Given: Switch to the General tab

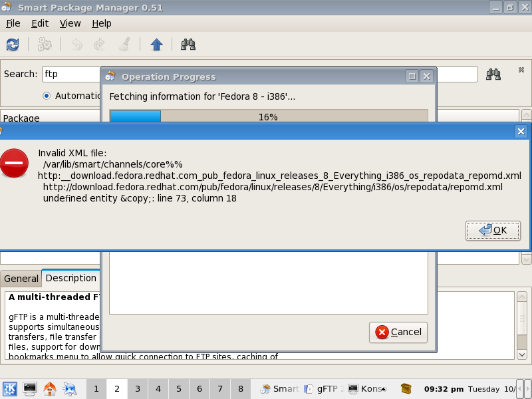Looking at the screenshot, I should pyautogui.click(x=21, y=279).
